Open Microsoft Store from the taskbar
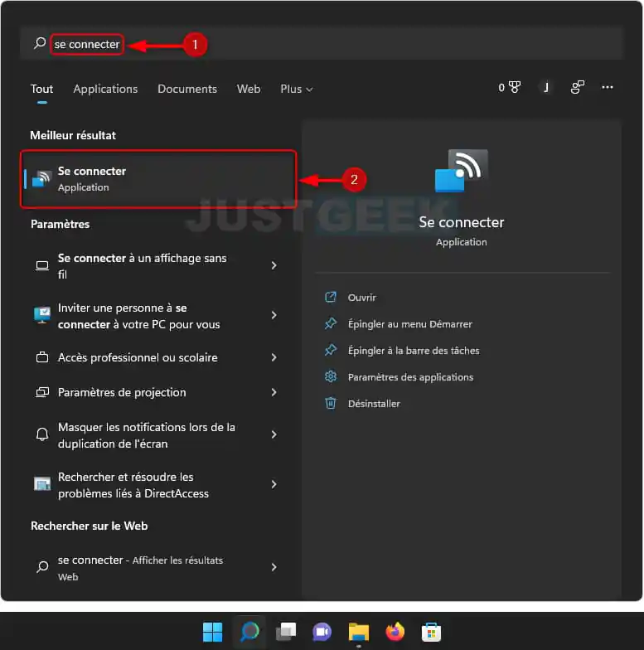 [431, 632]
